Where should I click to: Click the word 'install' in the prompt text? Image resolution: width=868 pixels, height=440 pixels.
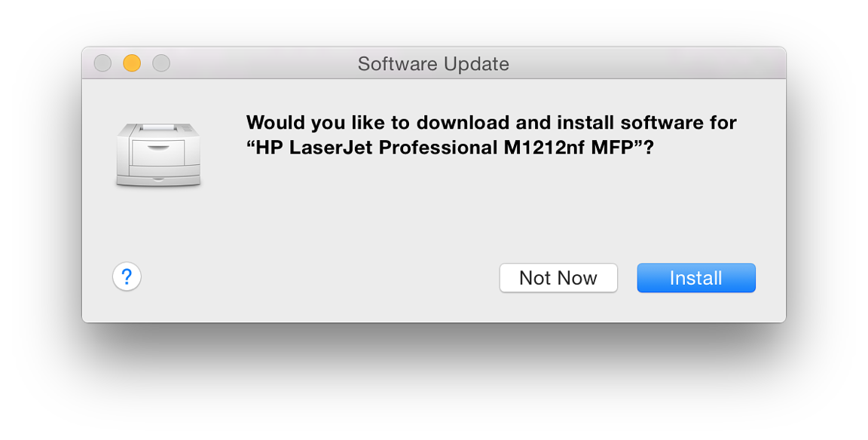click(x=585, y=122)
